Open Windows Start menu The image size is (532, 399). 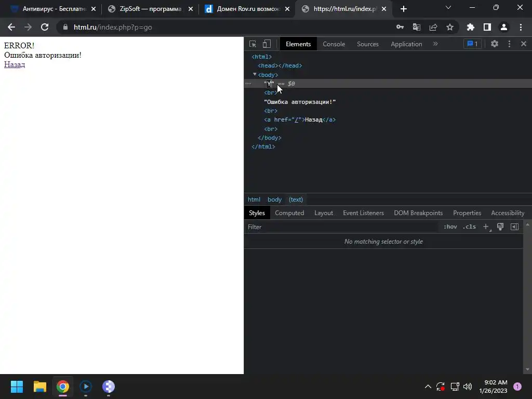(17, 387)
